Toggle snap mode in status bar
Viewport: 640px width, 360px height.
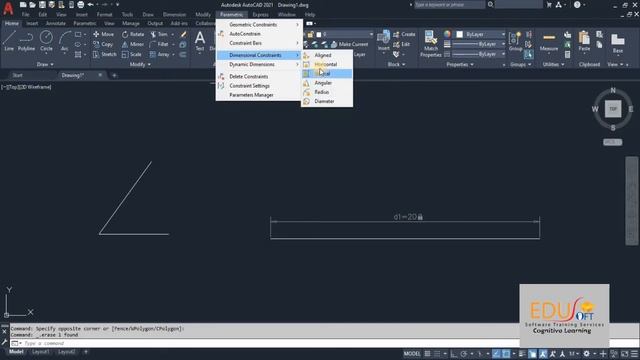pos(437,354)
